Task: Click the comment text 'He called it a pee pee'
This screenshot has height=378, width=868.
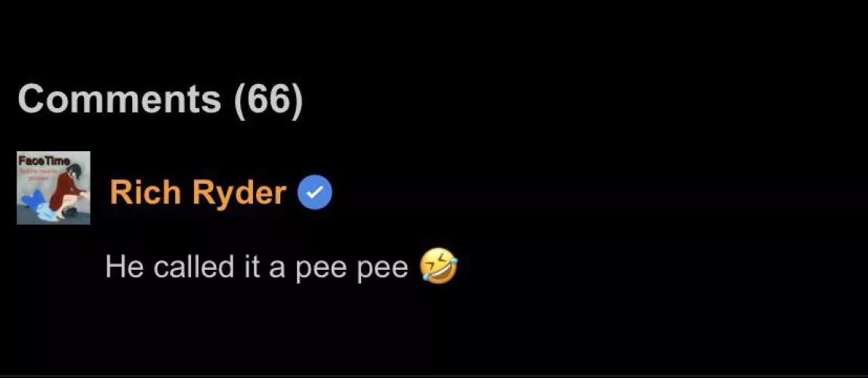Action: (257, 267)
